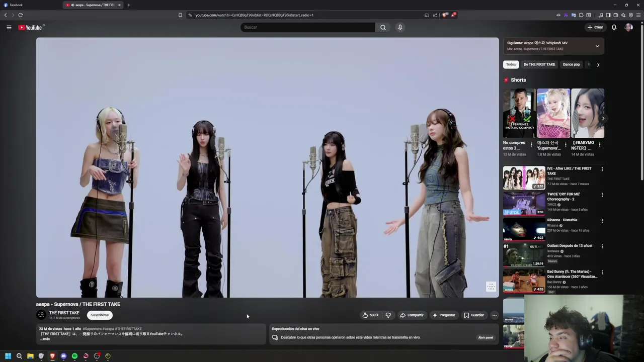Screen dimensions: 644x362
Task: Open options for Rihanna Disturbia video
Action: coord(602,221)
